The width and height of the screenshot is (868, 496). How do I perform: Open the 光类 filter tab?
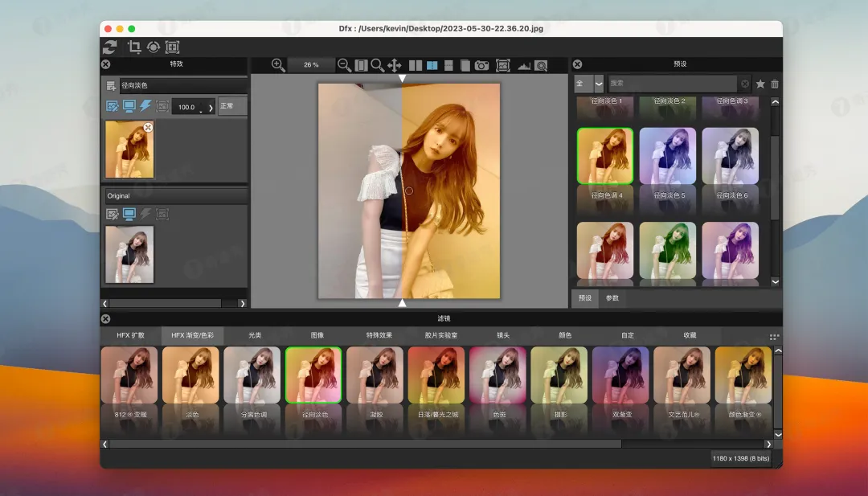[255, 335]
